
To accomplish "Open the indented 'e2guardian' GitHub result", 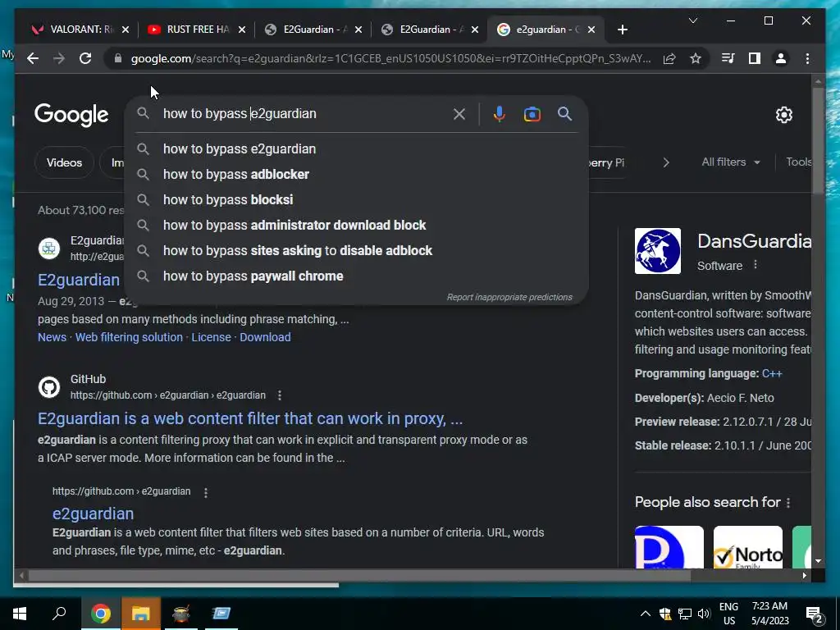I will point(94,514).
